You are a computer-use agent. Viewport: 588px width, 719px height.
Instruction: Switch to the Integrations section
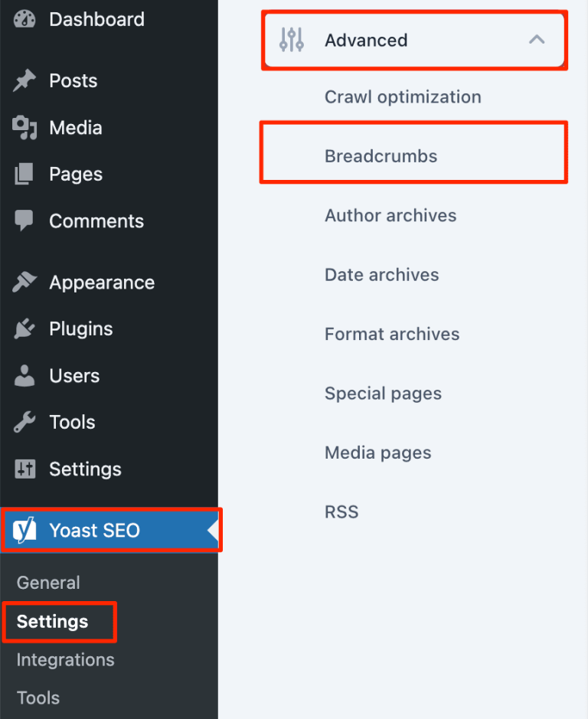65,659
